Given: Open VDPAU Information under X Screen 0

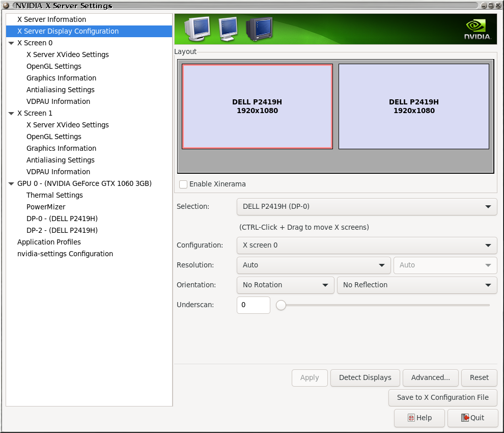Looking at the screenshot, I should tap(58, 101).
